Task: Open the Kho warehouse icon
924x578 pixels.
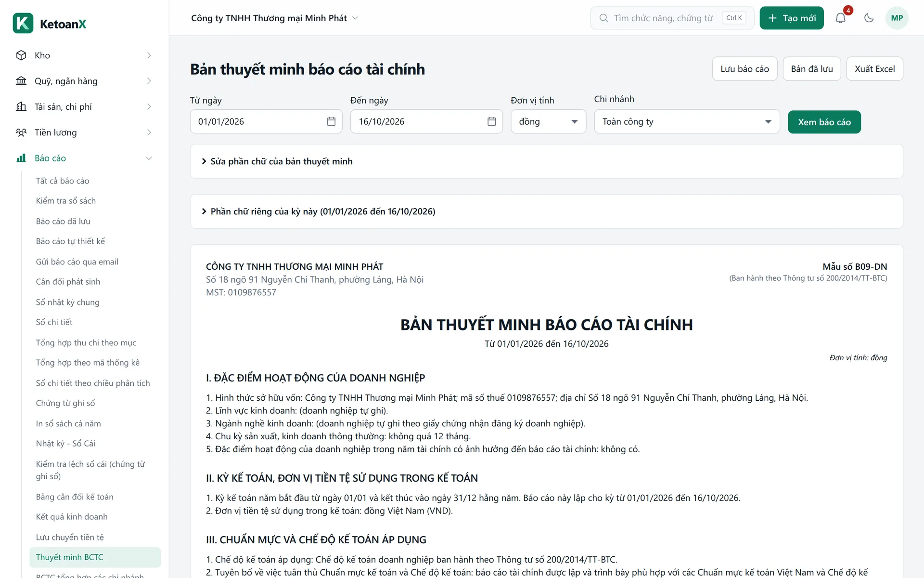Action: (x=21, y=55)
